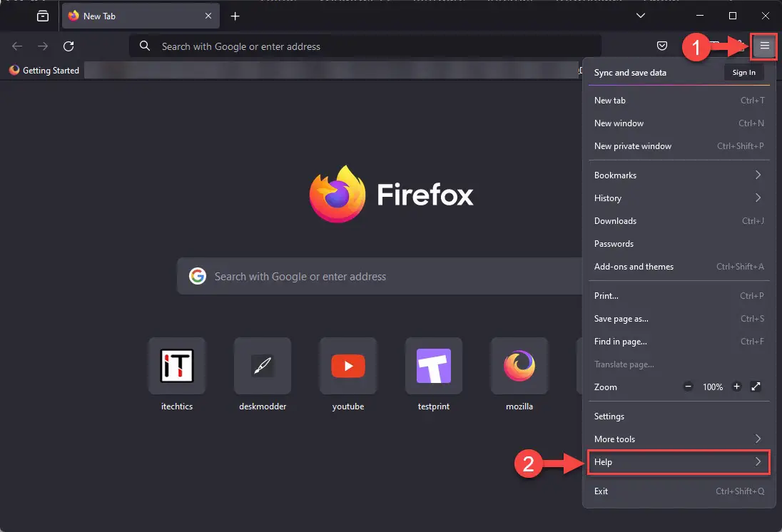The image size is (782, 532).
Task: Open the Firefox application menu
Action: 763,46
